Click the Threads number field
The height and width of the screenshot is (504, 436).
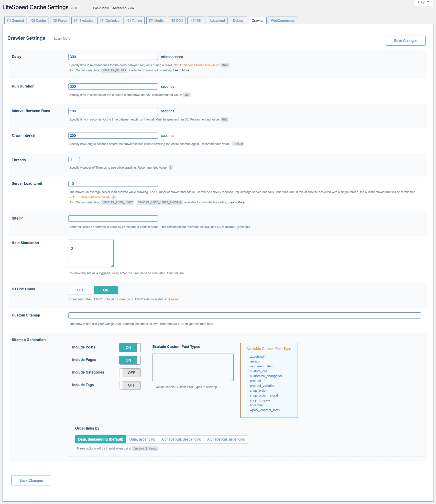[74, 160]
